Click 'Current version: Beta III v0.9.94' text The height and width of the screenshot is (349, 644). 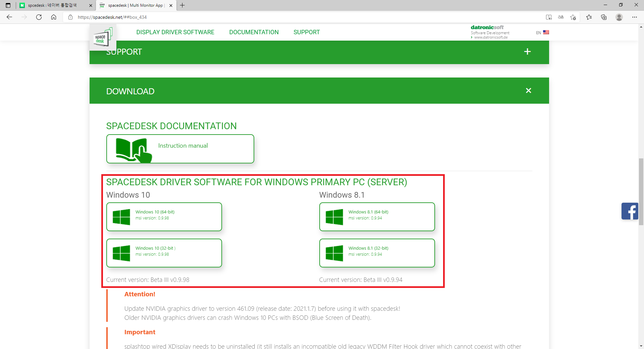coord(361,280)
